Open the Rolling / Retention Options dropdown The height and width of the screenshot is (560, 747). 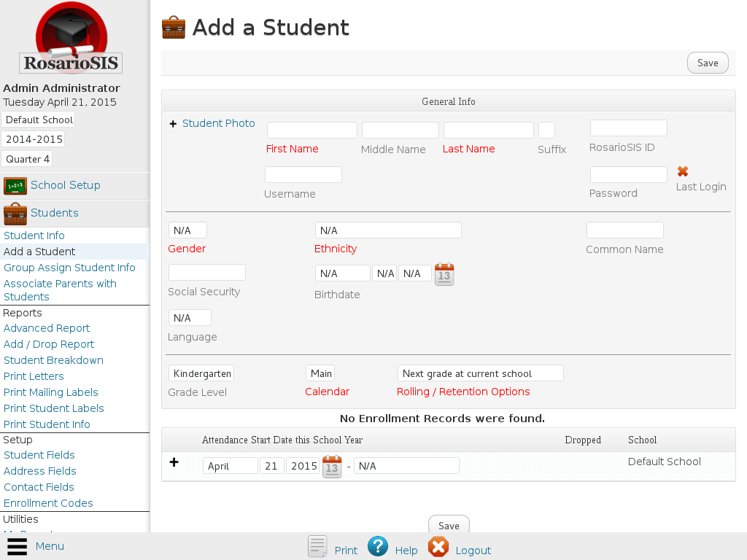tap(480, 373)
